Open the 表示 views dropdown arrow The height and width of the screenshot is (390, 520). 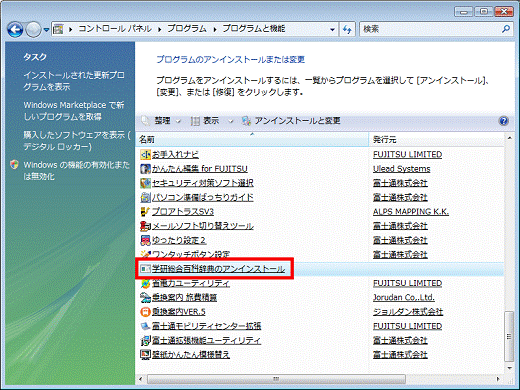click(230, 121)
